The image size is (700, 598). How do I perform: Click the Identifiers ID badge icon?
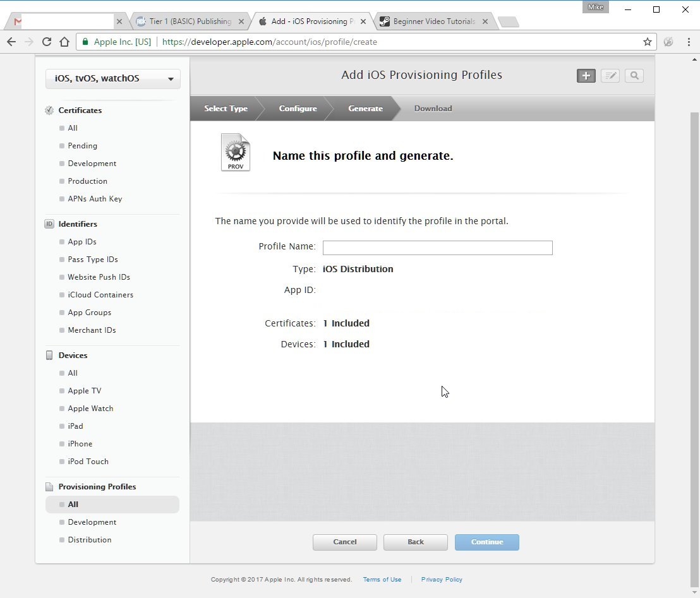pos(49,224)
